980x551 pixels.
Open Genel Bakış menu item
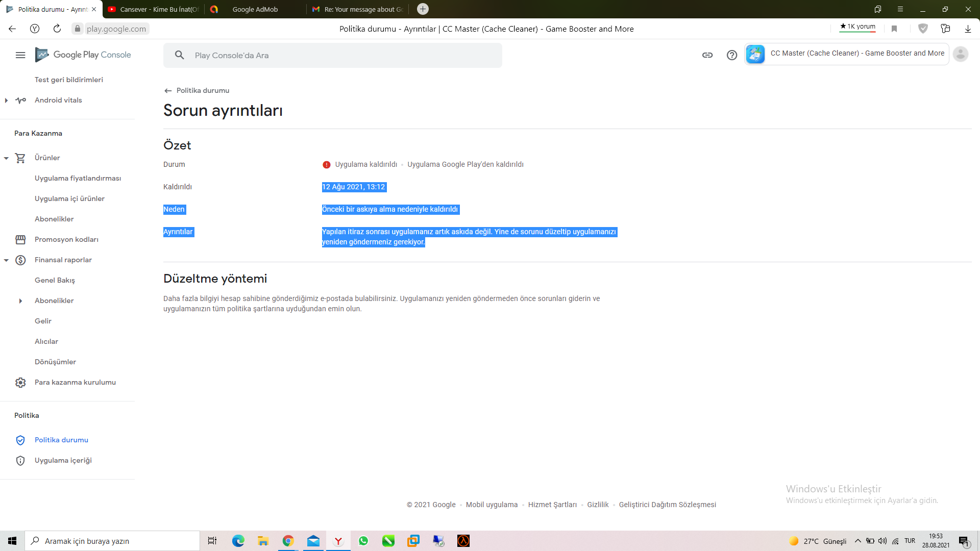pyautogui.click(x=55, y=281)
